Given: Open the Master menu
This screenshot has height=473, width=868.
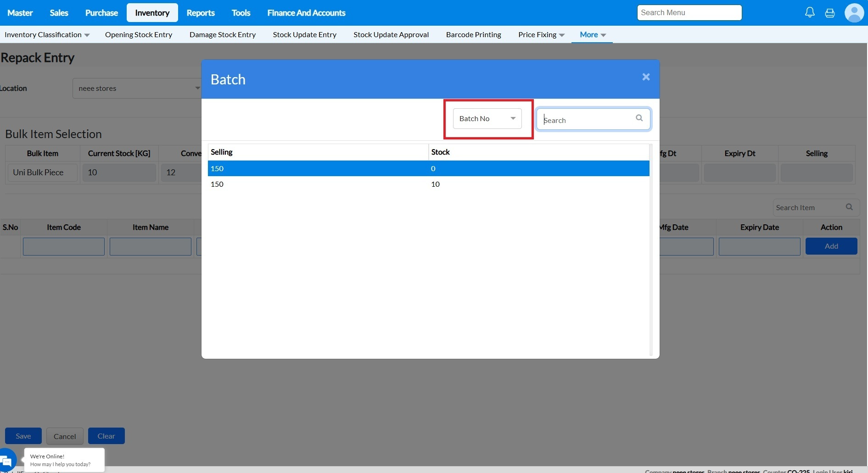Looking at the screenshot, I should (x=20, y=13).
